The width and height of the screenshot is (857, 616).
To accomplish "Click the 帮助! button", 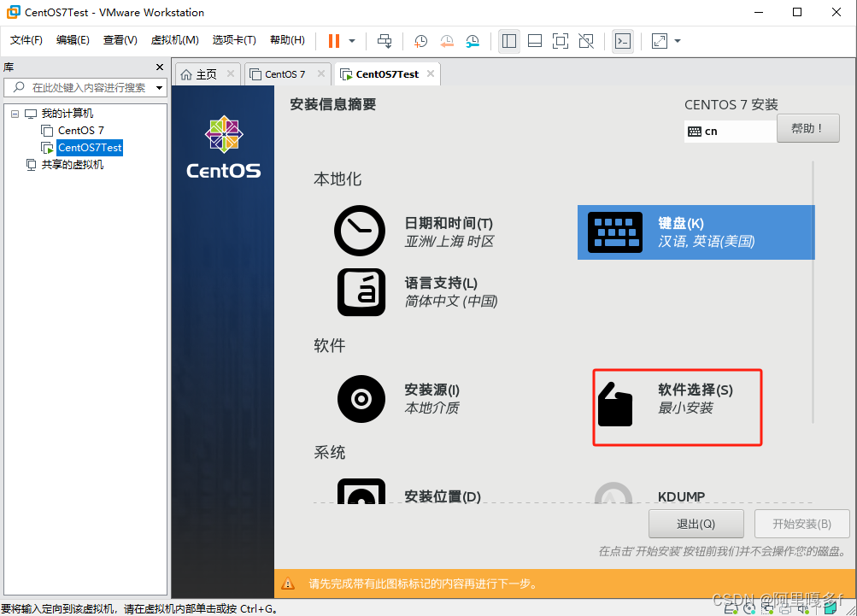I will click(x=807, y=127).
